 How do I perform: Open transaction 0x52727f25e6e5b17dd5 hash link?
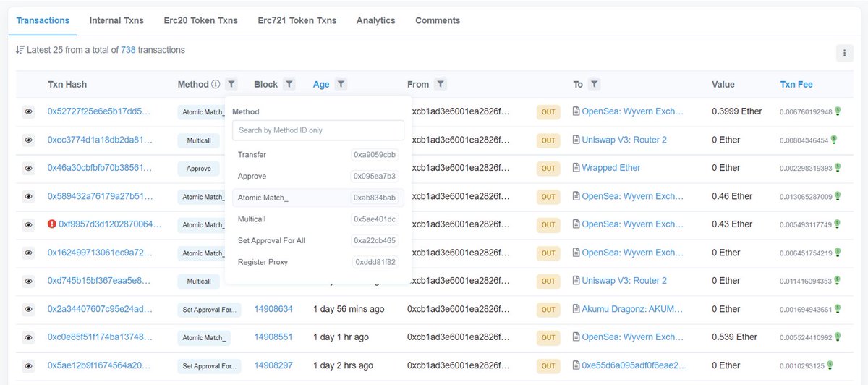(99, 111)
